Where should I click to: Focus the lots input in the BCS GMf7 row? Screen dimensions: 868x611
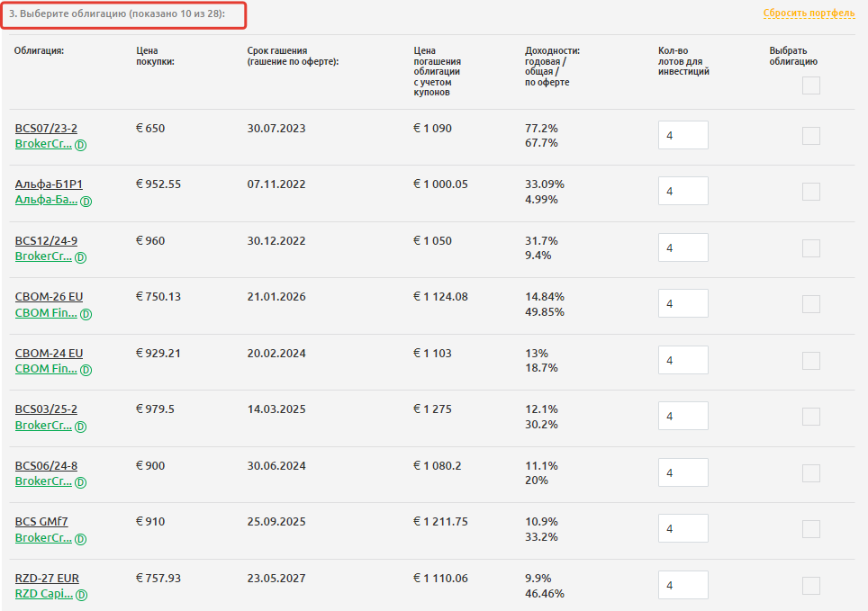(x=683, y=529)
